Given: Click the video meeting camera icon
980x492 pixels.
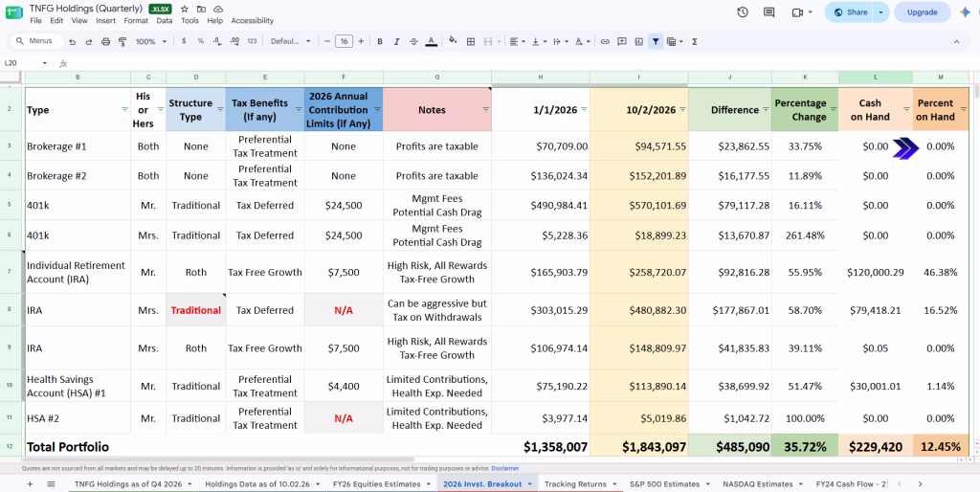Looking at the screenshot, I should 797,11.
